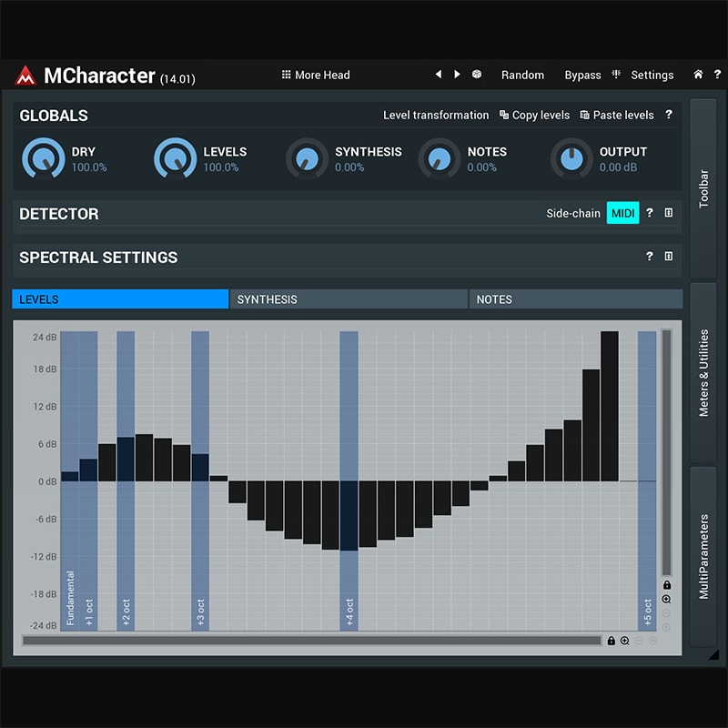Click the horizontal scrollbar lock icon

(611, 641)
